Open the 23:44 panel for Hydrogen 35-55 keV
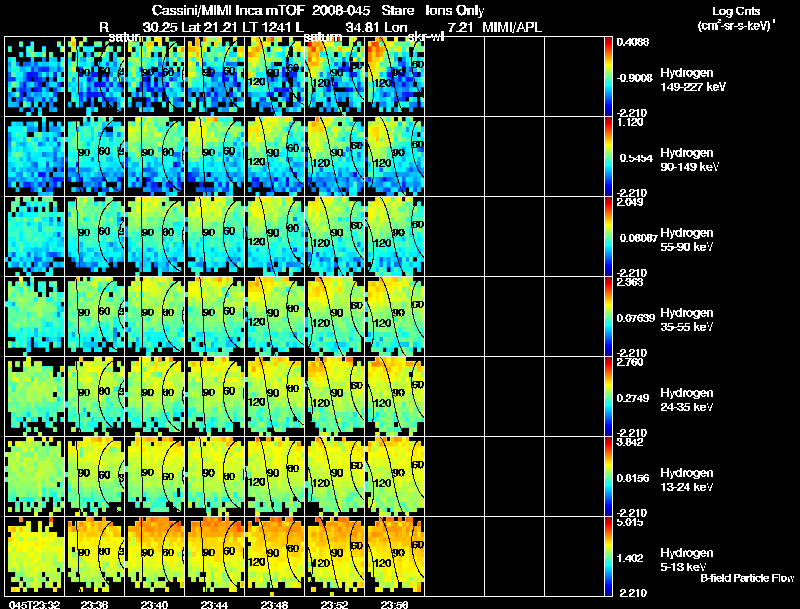The image size is (800, 609). click(x=215, y=317)
